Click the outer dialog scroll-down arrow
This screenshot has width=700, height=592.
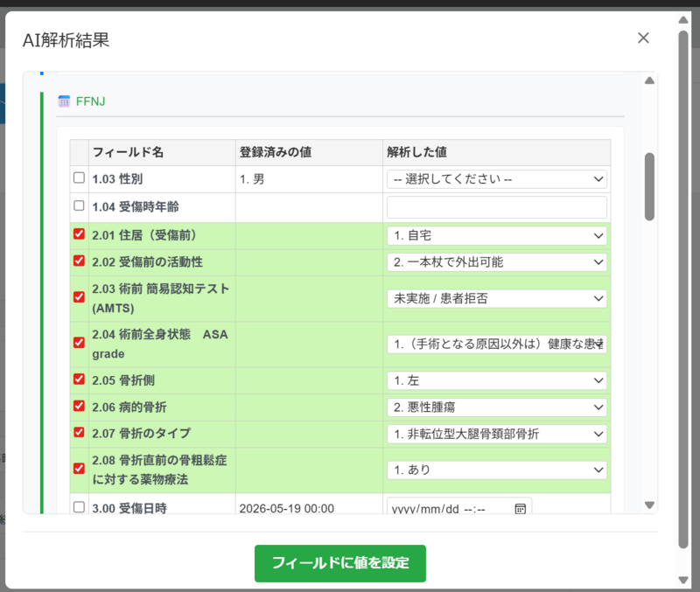tap(683, 580)
